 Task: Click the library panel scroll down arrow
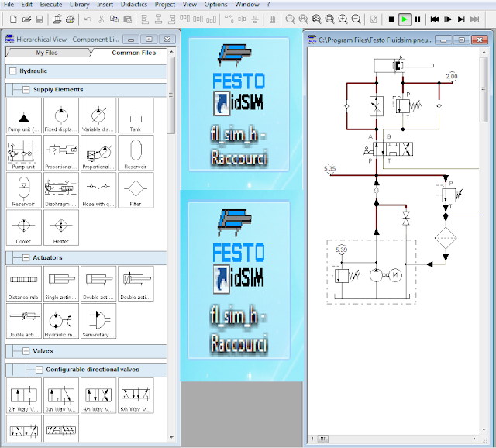click(x=171, y=437)
